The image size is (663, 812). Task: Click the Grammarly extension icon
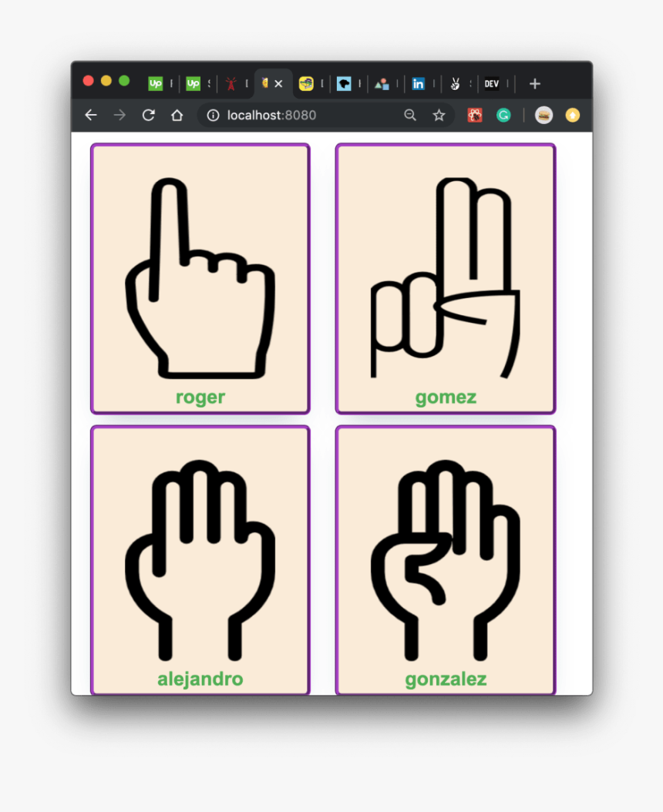pyautogui.click(x=503, y=116)
